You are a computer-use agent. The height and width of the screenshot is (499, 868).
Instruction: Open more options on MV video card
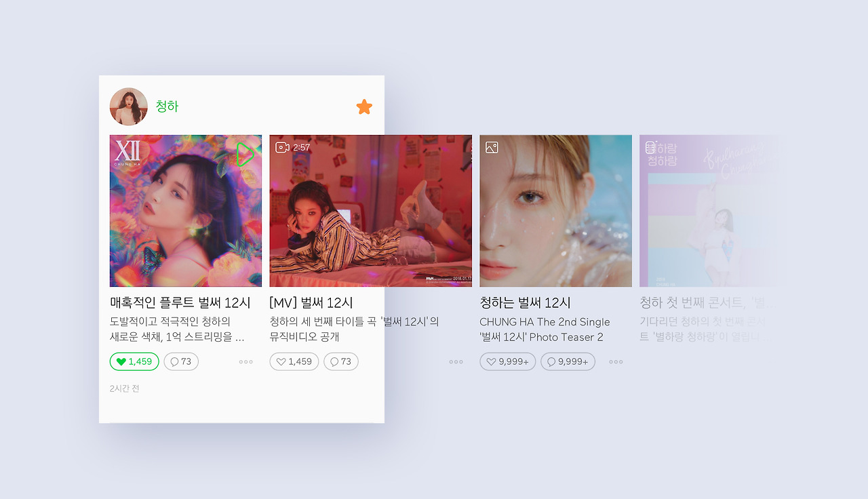(x=456, y=362)
